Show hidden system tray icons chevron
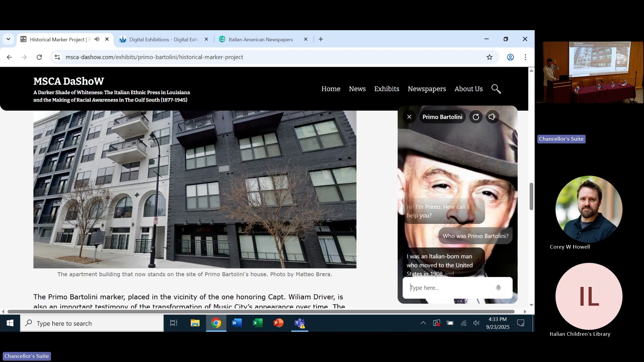Image resolution: width=644 pixels, height=362 pixels. click(423, 323)
